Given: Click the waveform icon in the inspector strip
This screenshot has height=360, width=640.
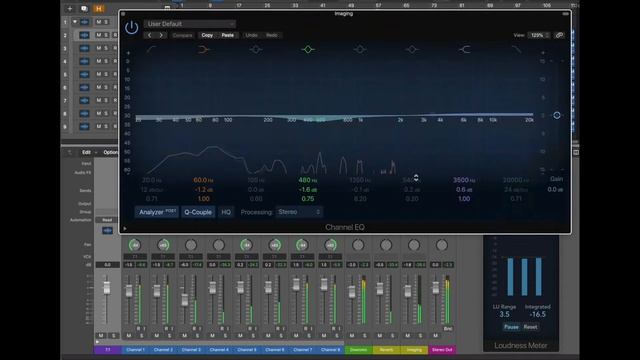Looking at the screenshot, I should [x=107, y=231].
